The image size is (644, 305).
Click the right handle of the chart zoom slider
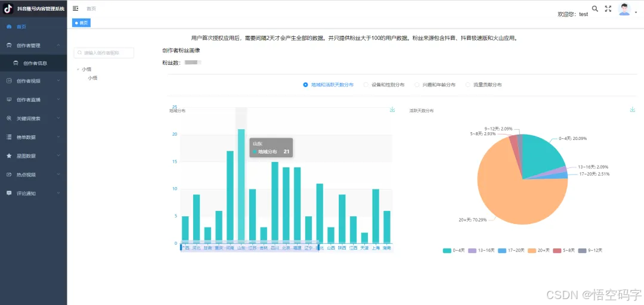point(318,247)
